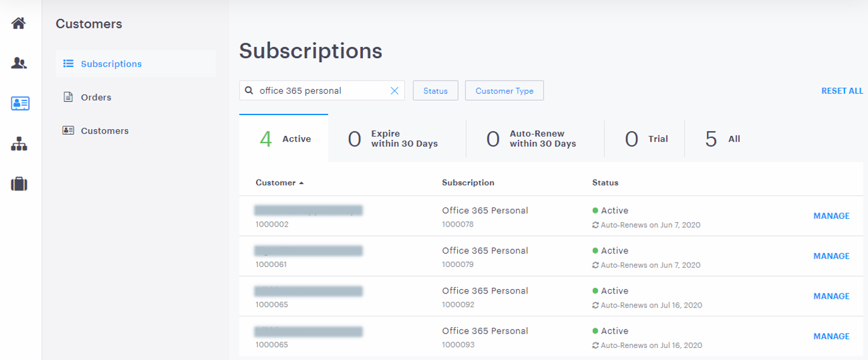Click RESET ALL link
Image resolution: width=868 pixels, height=360 pixels.
842,91
